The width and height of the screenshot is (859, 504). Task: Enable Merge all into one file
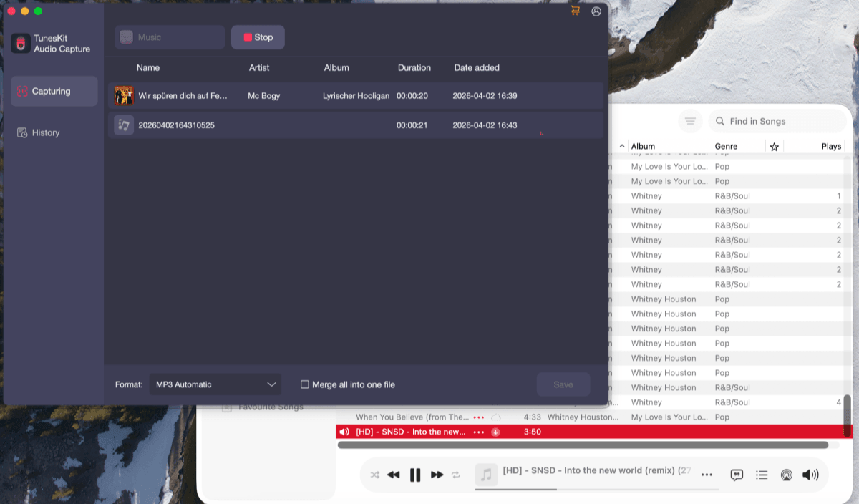coord(305,384)
